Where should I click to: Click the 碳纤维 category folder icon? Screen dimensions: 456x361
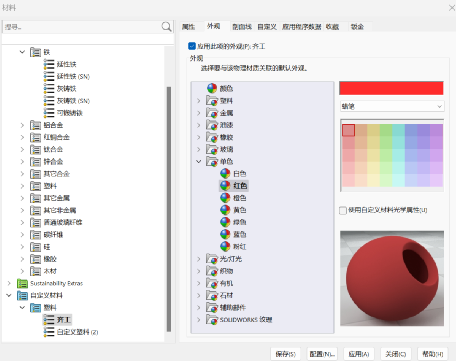pos(36,235)
